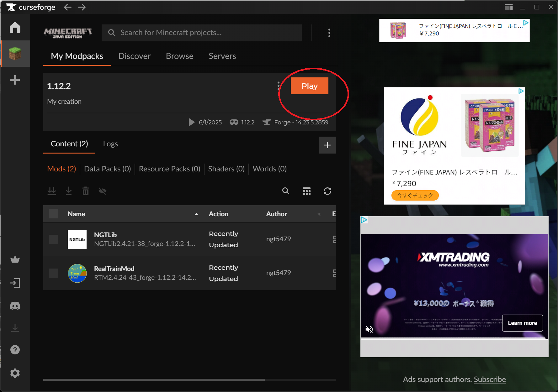Viewport: 558px width, 392px height.
Task: Click the RealTrainMod mod thumbnail
Action: click(x=77, y=273)
